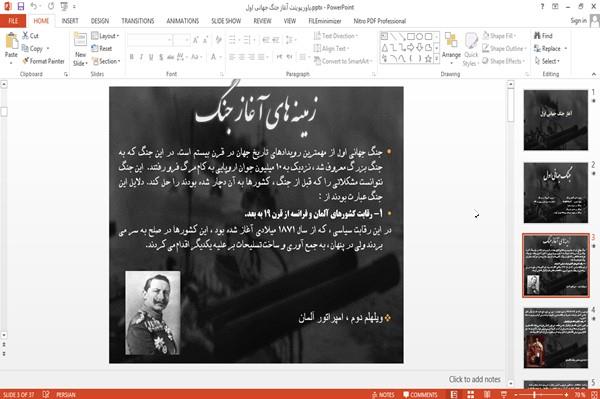Viewport: 600px width, 399px height.
Task: Expand the Align Text dropdown
Action: coord(331,49)
